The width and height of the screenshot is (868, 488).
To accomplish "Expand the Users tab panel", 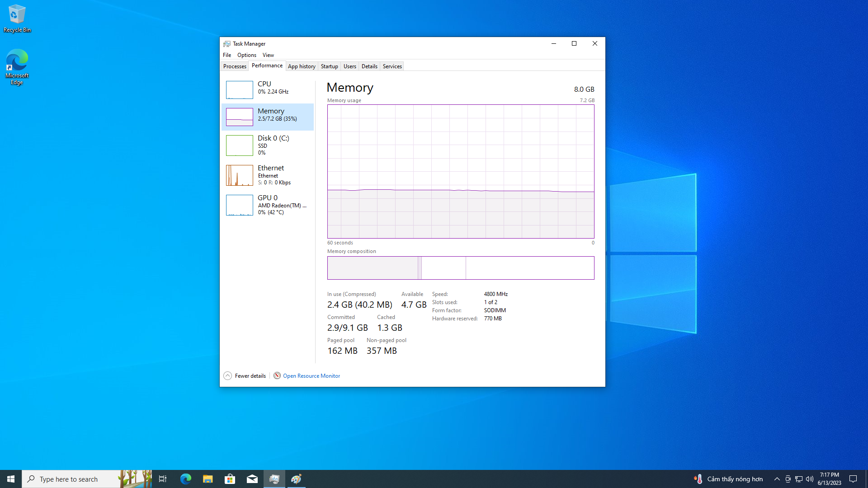I will point(350,66).
